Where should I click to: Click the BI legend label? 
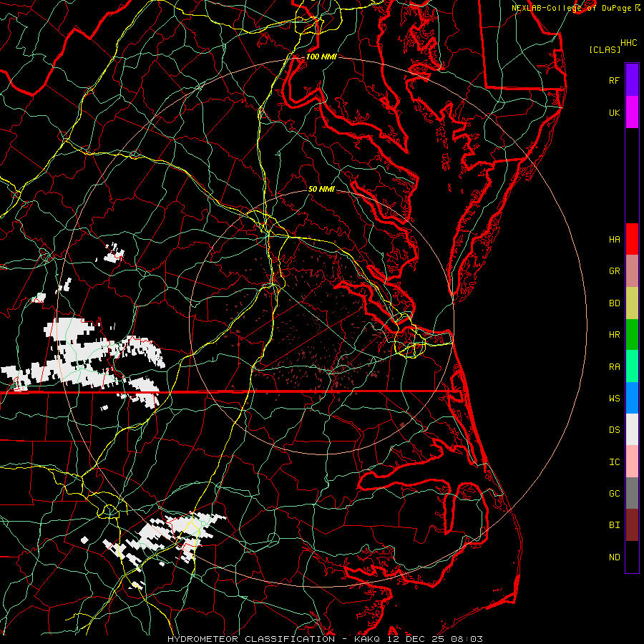tap(614, 525)
